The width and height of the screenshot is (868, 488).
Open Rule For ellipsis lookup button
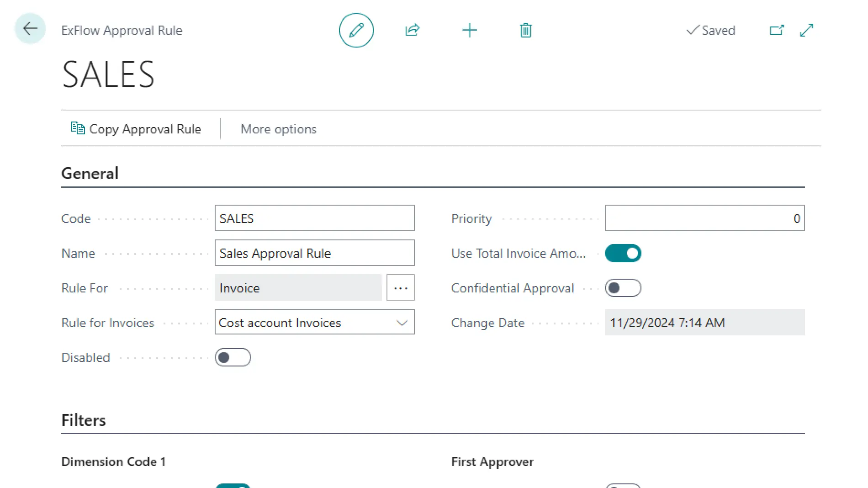401,288
